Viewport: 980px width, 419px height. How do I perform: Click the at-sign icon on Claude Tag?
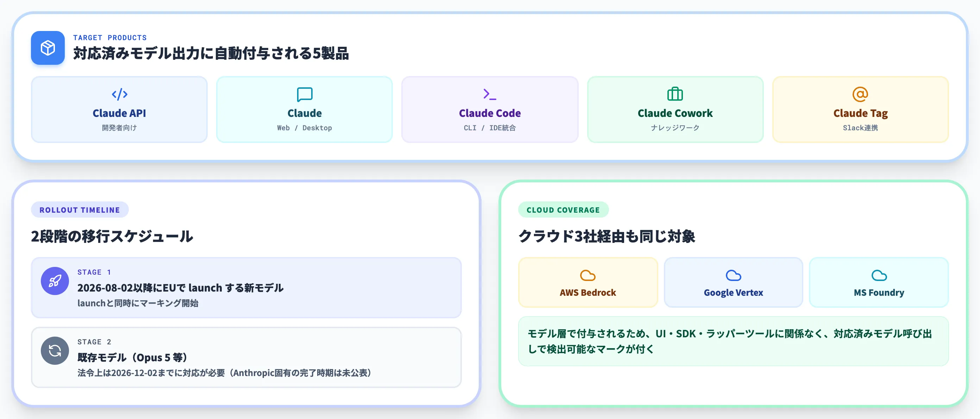860,94
